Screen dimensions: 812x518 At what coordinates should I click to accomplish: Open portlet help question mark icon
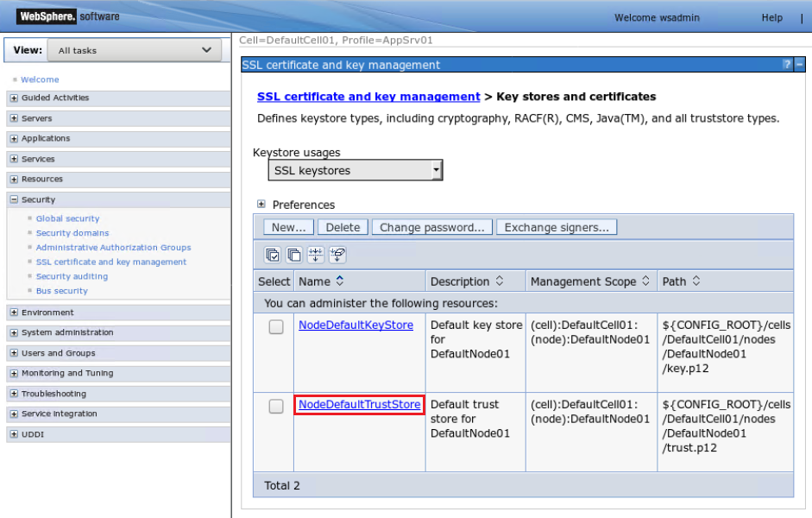tap(787, 64)
